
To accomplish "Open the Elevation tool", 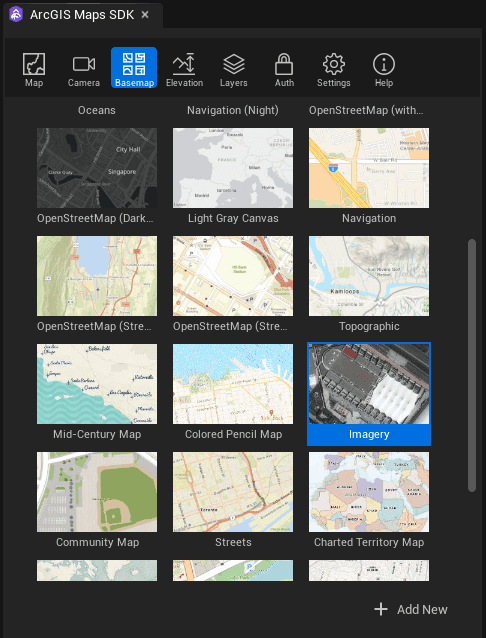I will (x=184, y=69).
